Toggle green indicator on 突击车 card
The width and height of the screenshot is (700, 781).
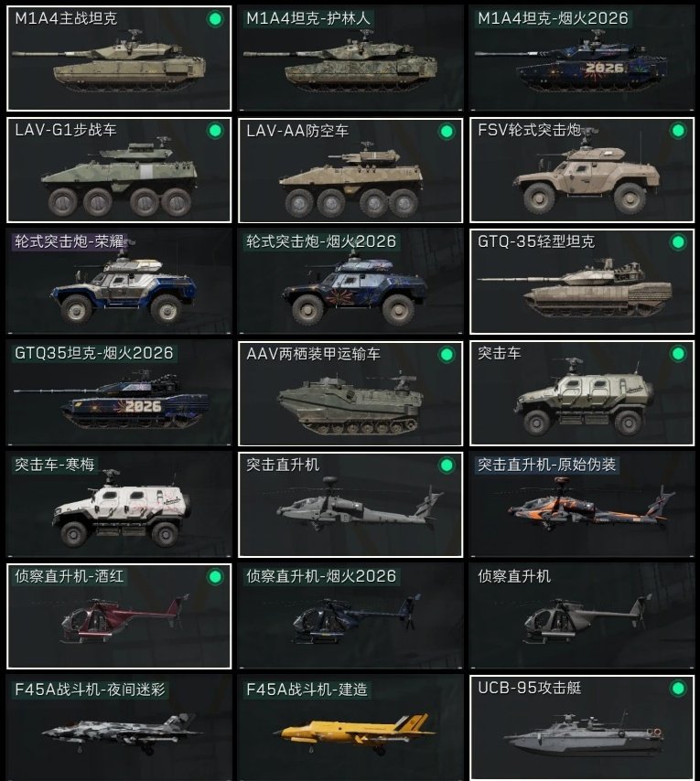pos(678,354)
